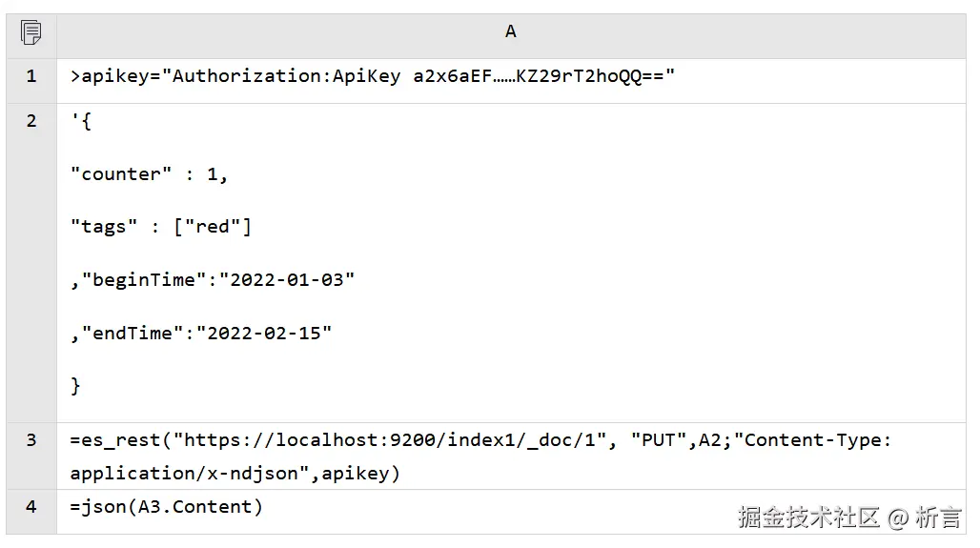Click the "tags" : ["red"] line
This screenshot has height=548, width=980.
(x=160, y=227)
